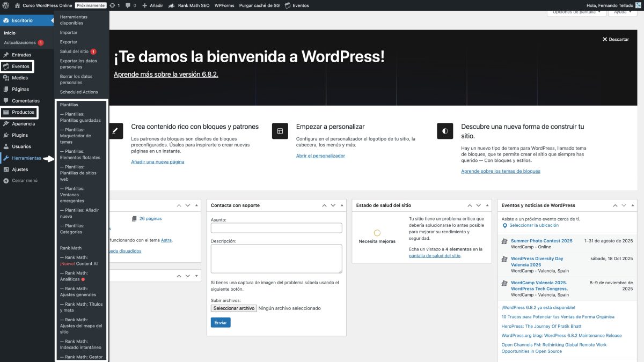Image resolution: width=644 pixels, height=362 pixels.
Task: Expand the Ayuda dropdown
Action: tap(621, 12)
